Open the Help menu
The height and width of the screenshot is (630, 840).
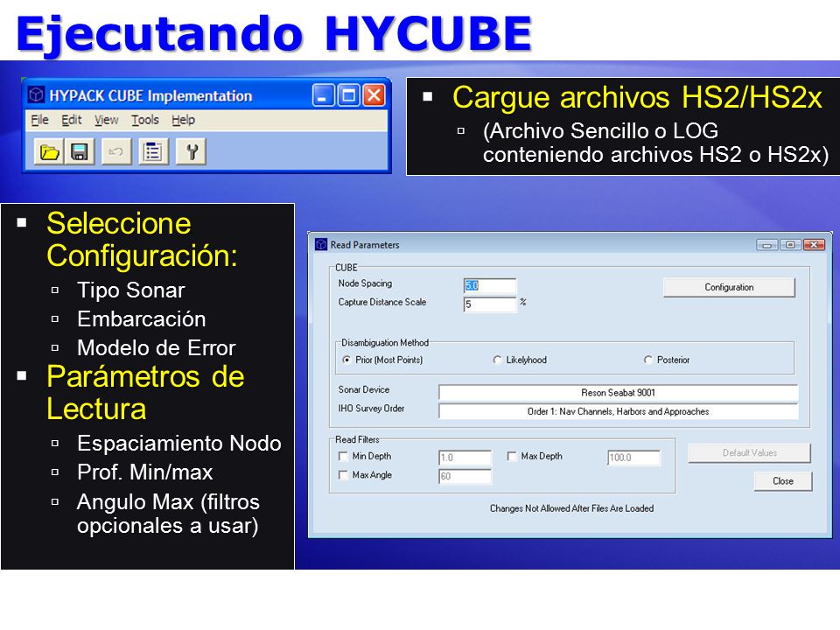coord(183,120)
